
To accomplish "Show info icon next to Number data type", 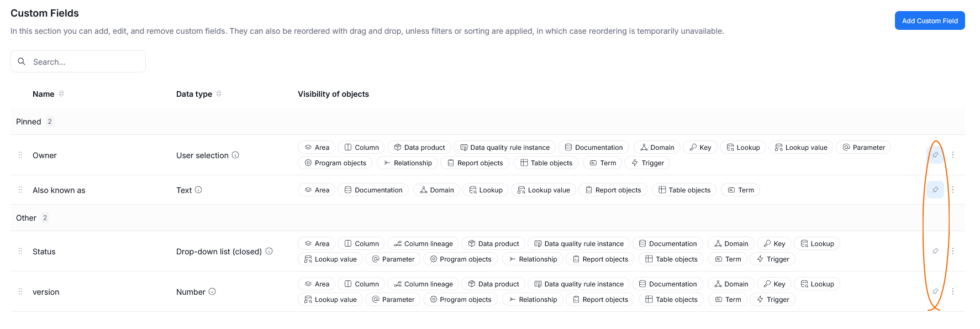I will 212,291.
